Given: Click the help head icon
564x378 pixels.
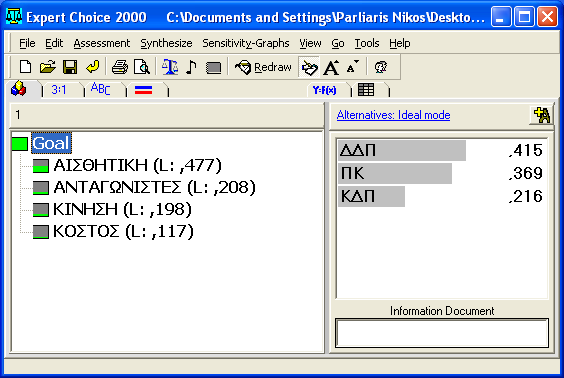Looking at the screenshot, I should [x=381, y=67].
